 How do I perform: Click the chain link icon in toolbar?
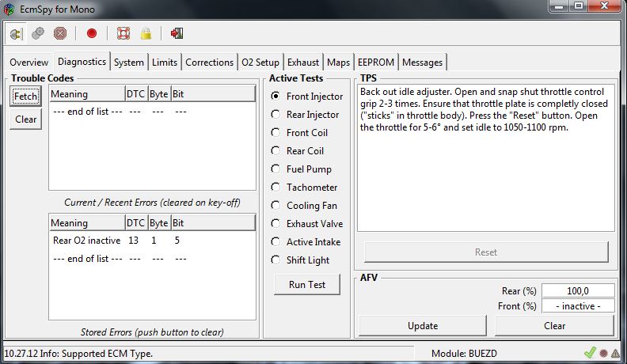38,33
